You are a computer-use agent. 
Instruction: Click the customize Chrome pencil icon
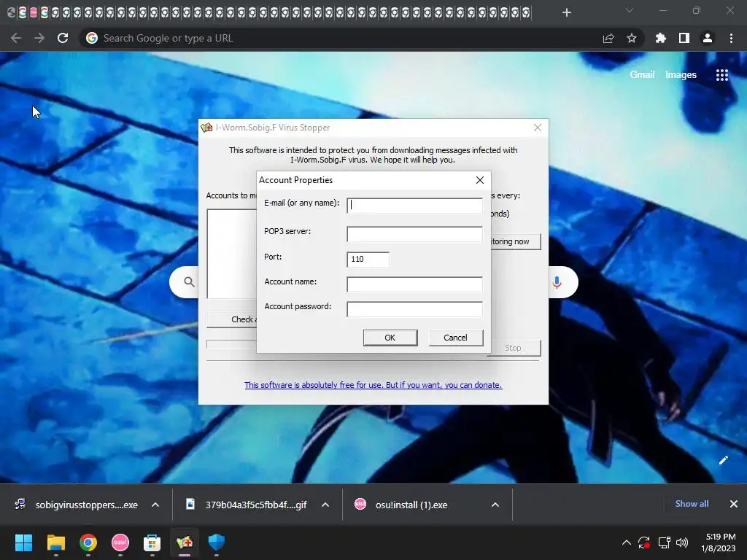[x=723, y=460]
